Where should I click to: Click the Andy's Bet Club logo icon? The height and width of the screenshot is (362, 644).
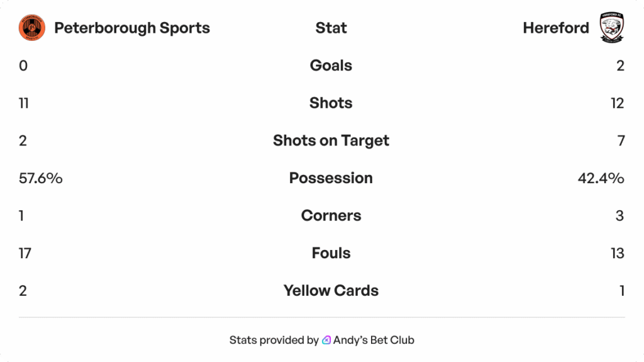(x=326, y=340)
